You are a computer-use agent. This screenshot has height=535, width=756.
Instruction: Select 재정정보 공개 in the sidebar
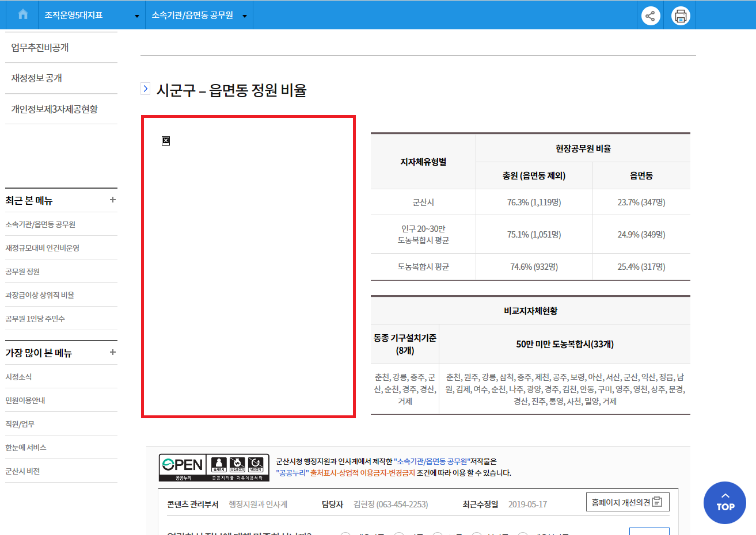pos(37,78)
